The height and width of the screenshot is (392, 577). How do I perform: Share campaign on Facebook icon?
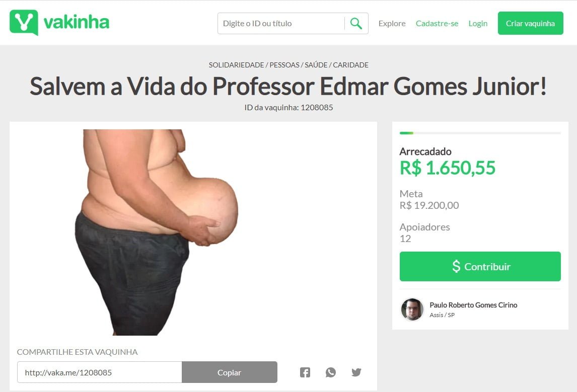tap(305, 372)
